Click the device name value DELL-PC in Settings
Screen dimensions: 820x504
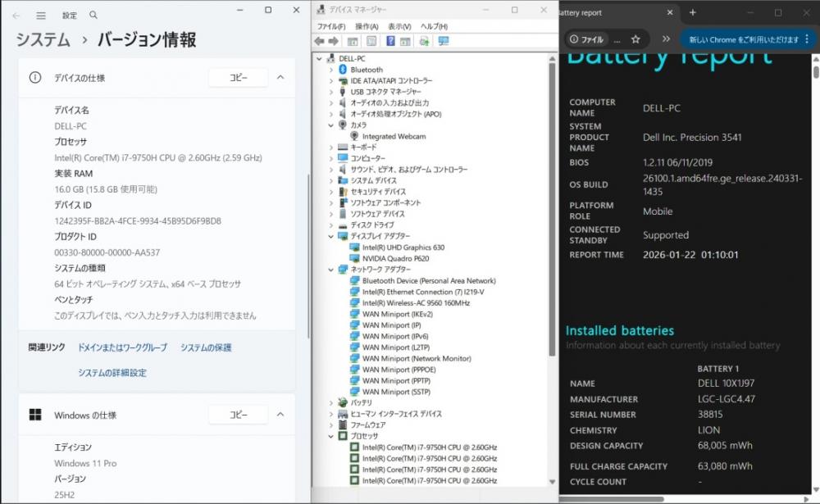71,126
